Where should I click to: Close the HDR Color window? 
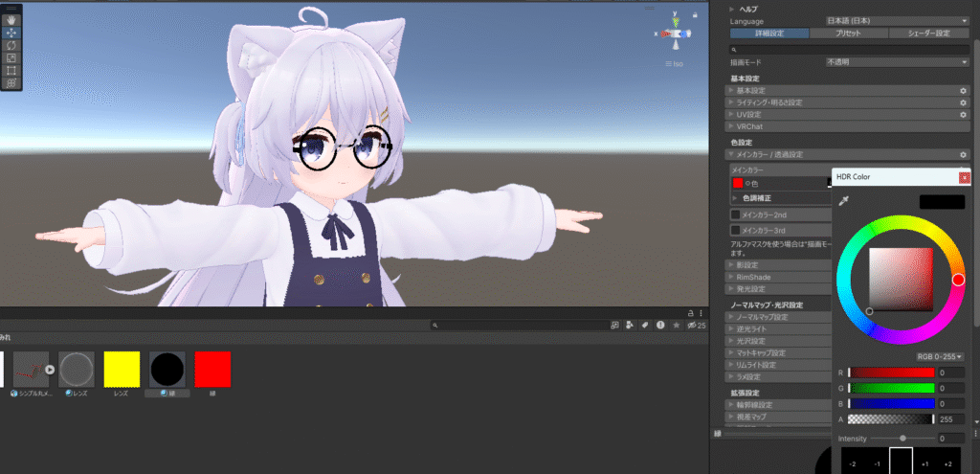coord(964,177)
